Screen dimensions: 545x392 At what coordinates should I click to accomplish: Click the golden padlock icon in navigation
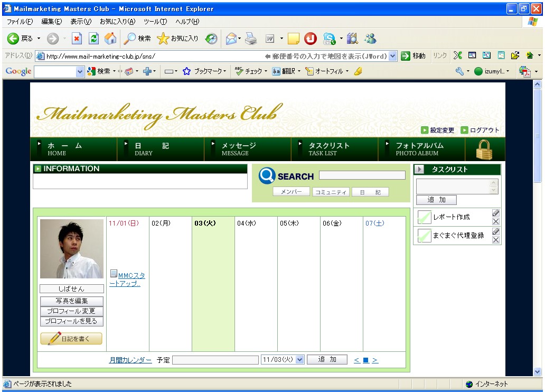pos(484,150)
